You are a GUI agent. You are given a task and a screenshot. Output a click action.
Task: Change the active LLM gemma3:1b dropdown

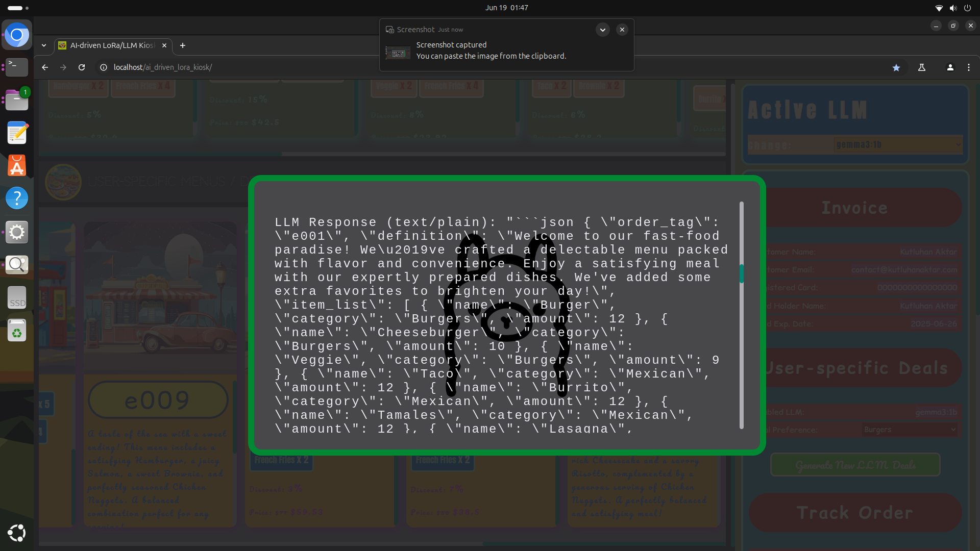pyautogui.click(x=898, y=145)
